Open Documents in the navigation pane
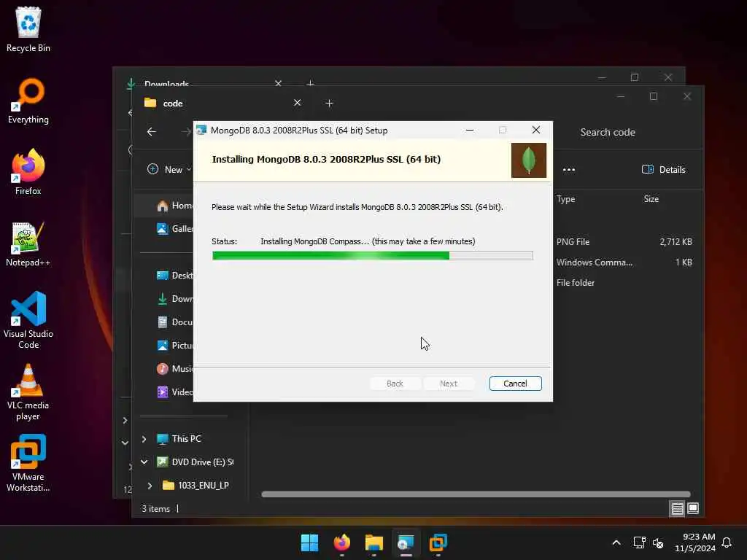Viewport: 747px width, 560px height. [175, 322]
